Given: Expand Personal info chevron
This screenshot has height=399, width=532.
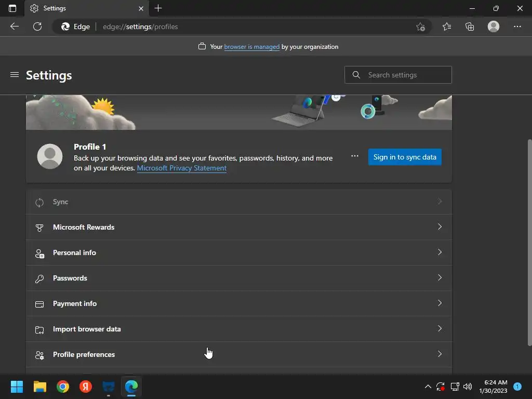Looking at the screenshot, I should (440, 252).
